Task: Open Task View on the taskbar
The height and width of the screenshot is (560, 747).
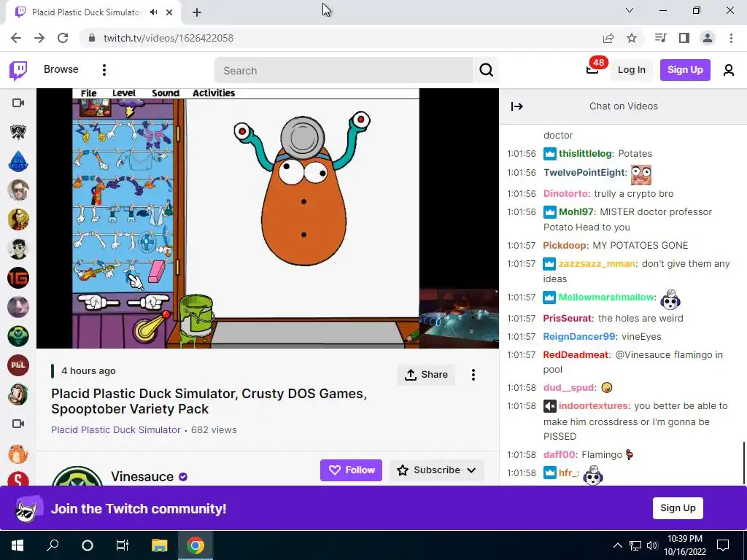Action: point(123,545)
